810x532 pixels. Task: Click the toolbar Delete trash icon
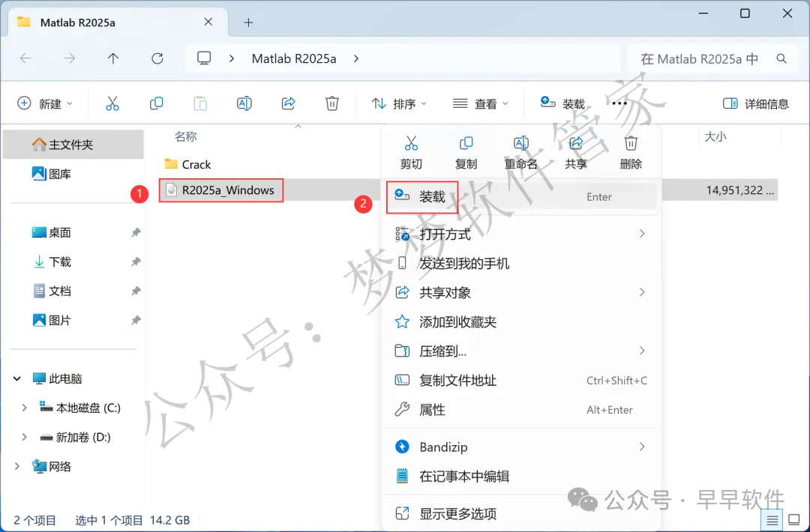point(332,103)
